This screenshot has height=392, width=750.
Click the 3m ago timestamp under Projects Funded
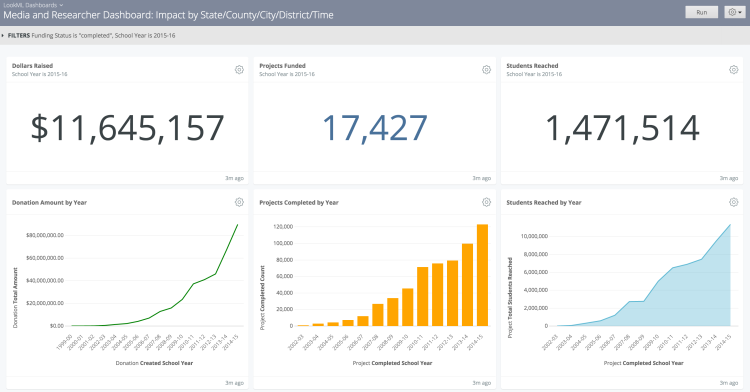pyautogui.click(x=482, y=178)
